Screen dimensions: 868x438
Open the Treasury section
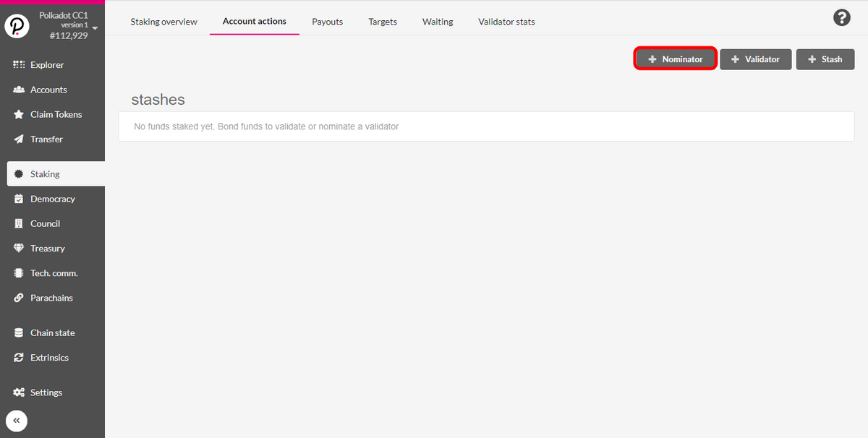point(47,248)
